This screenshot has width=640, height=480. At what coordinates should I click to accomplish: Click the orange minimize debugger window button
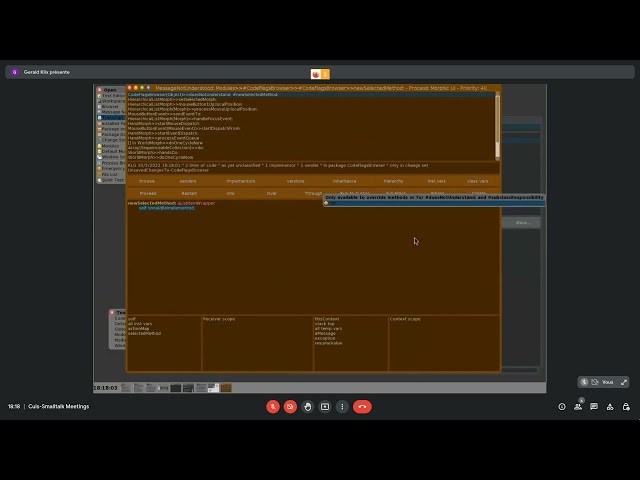[136, 88]
